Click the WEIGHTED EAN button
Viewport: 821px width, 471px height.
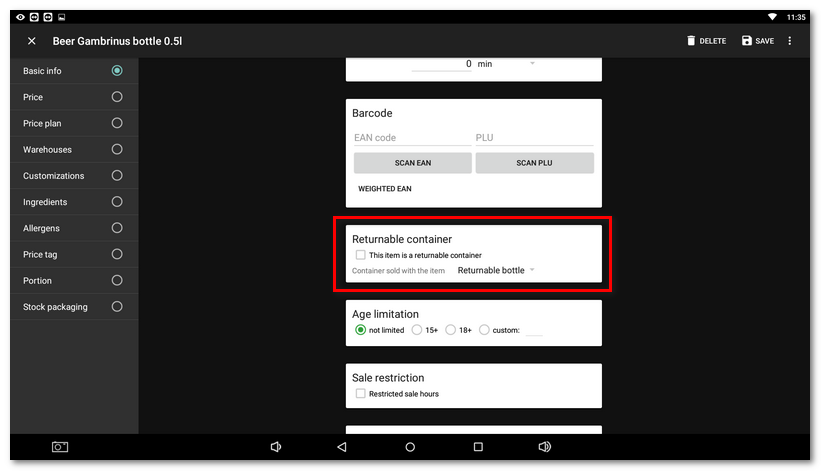385,188
